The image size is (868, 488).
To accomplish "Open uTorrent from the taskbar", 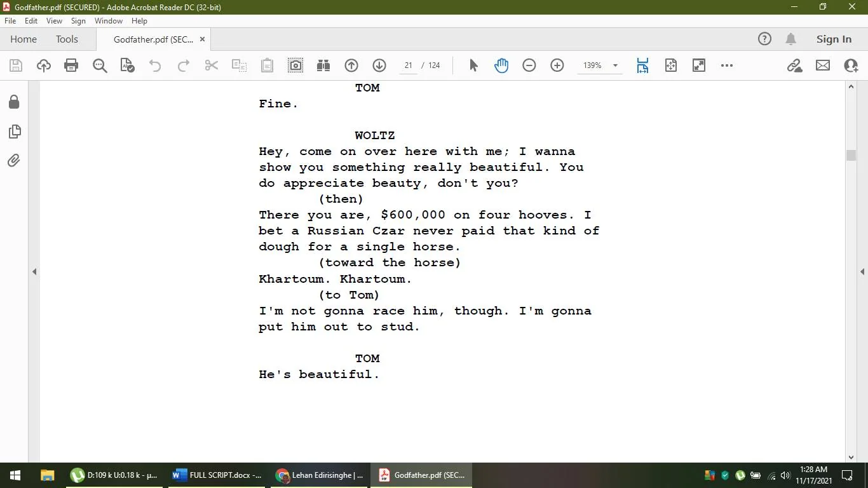I will pyautogui.click(x=114, y=475).
